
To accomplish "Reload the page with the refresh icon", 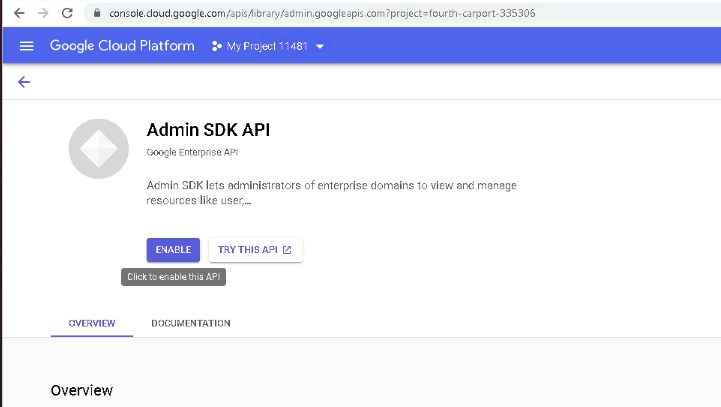I will pyautogui.click(x=68, y=13).
